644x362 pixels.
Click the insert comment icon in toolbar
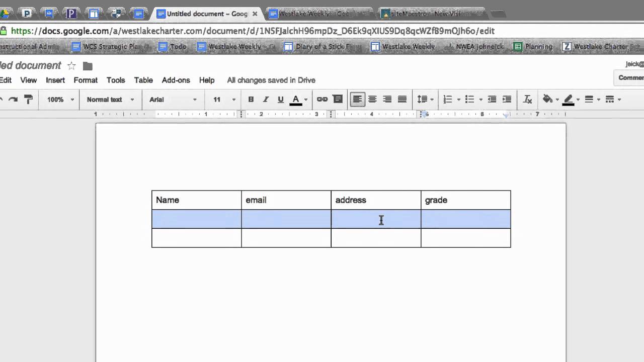[337, 100]
